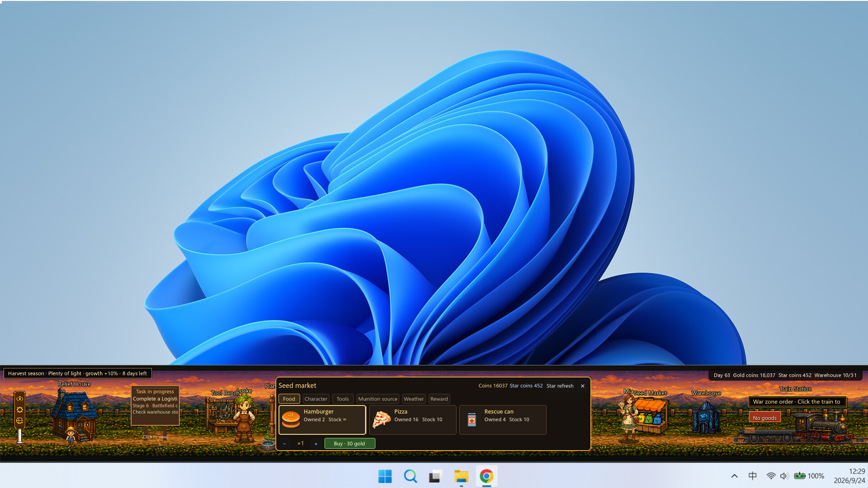Switch to the Weather tab
This screenshot has width=868, height=488.
pyautogui.click(x=414, y=399)
